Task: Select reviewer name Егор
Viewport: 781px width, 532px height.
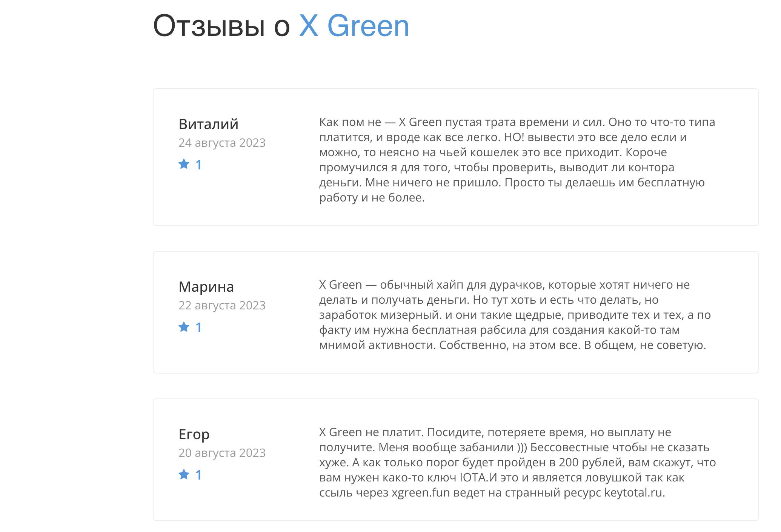Action: 194,434
